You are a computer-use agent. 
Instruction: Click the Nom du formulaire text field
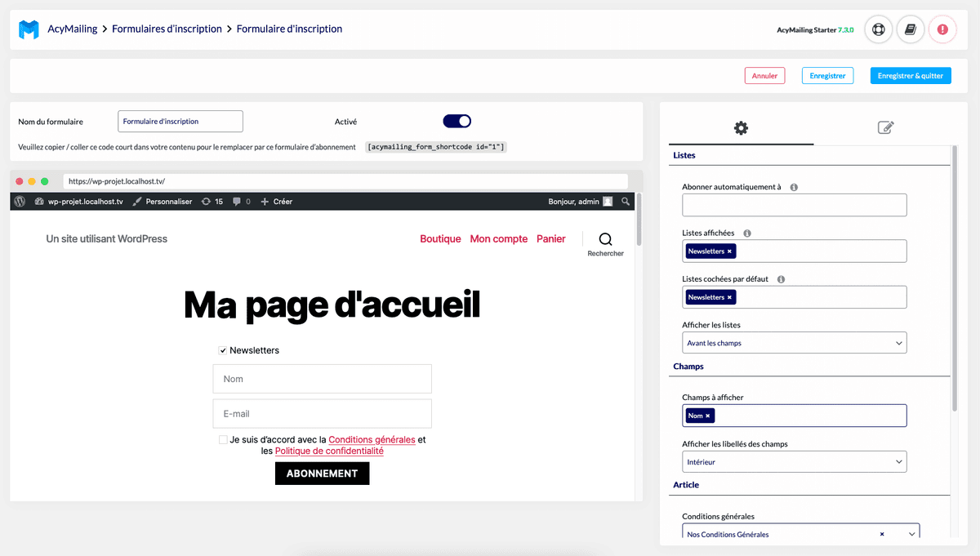[x=180, y=122]
